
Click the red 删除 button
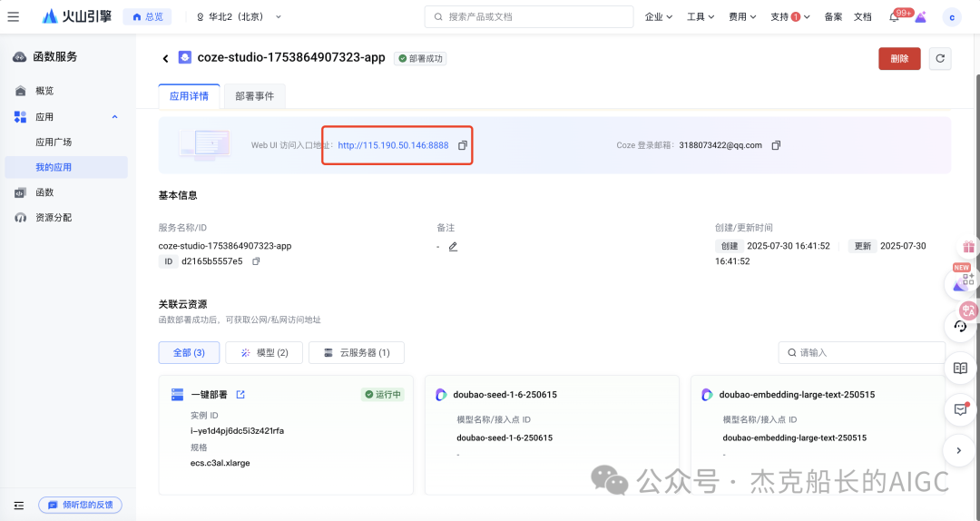[x=899, y=58]
